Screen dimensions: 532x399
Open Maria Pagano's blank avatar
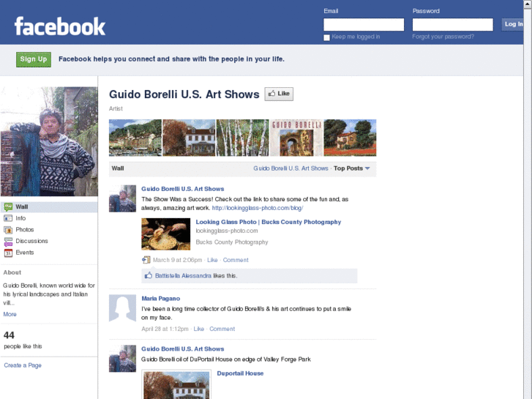(x=122, y=308)
